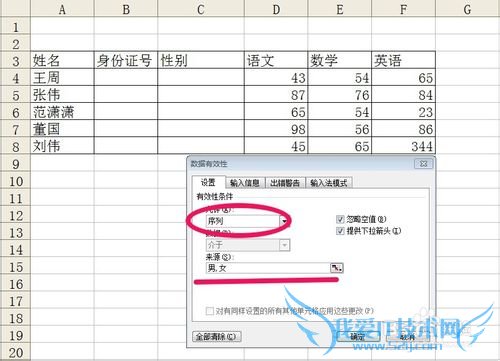Click the 身份证号 header cell
The height and width of the screenshot is (361, 500).
[x=126, y=60]
